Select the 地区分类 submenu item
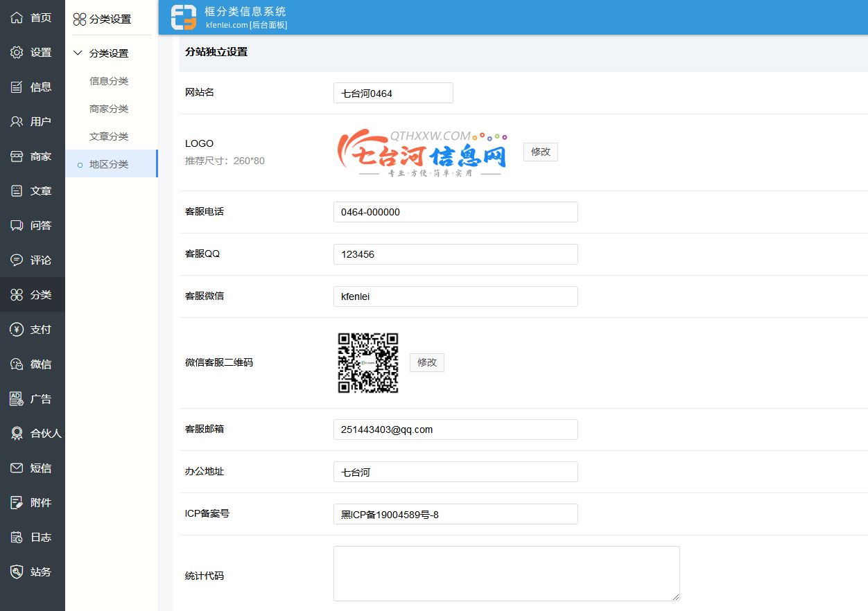 click(x=109, y=164)
